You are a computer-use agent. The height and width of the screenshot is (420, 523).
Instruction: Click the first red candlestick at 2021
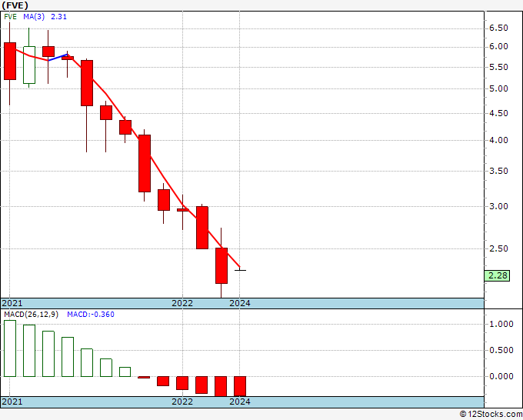10,61
